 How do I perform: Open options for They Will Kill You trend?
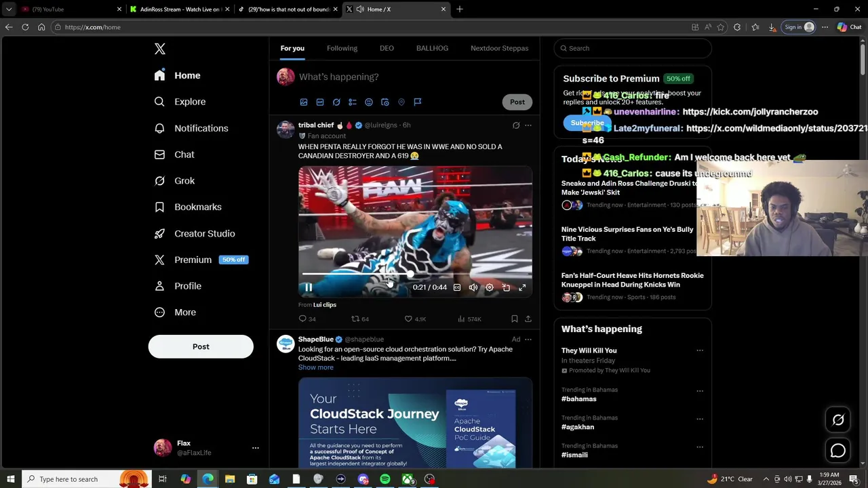point(700,351)
